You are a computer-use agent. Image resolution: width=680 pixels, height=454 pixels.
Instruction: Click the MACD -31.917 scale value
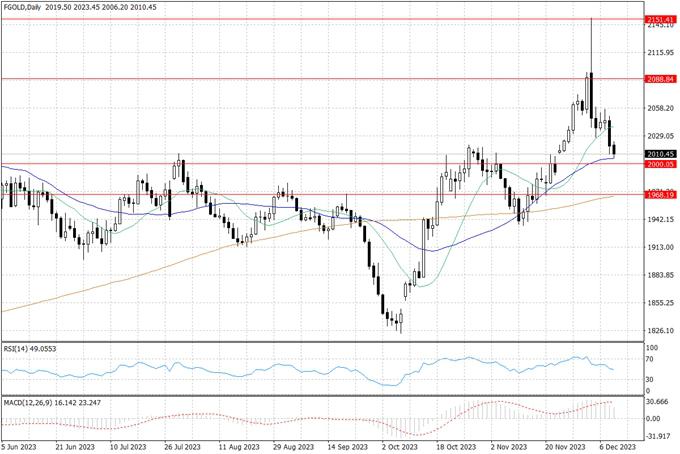click(656, 435)
